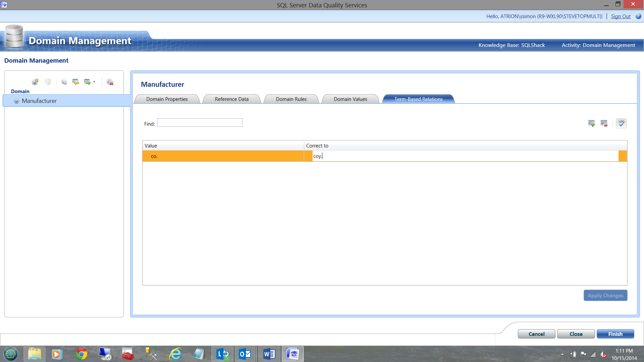Viewport: 644px width, 362px height.
Task: Select the Manufacturer domain in the list
Action: pos(39,101)
